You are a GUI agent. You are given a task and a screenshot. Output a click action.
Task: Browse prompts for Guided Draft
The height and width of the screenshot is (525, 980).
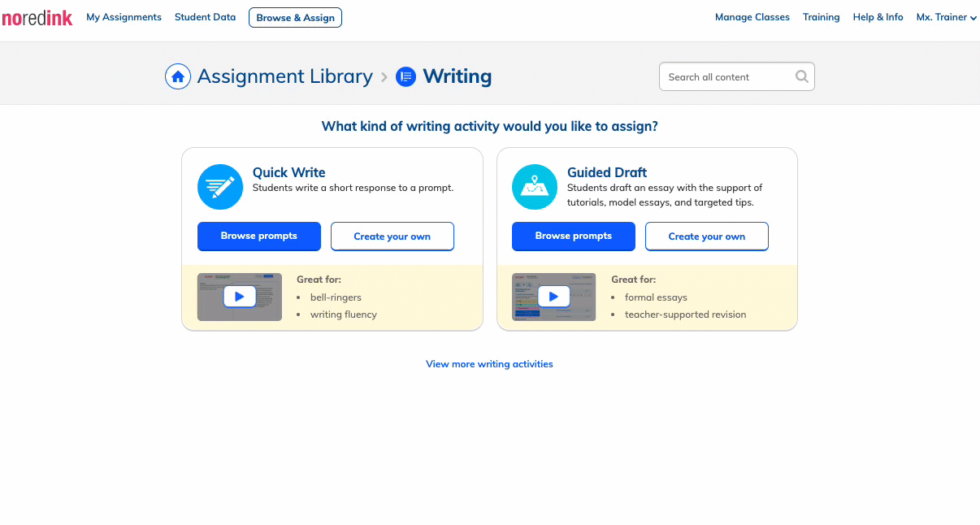[x=574, y=236]
